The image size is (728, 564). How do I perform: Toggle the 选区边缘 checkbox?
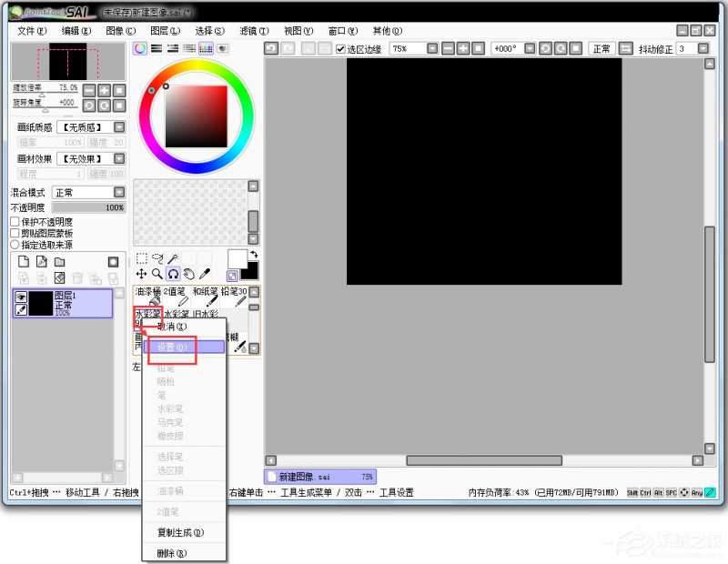[x=341, y=49]
